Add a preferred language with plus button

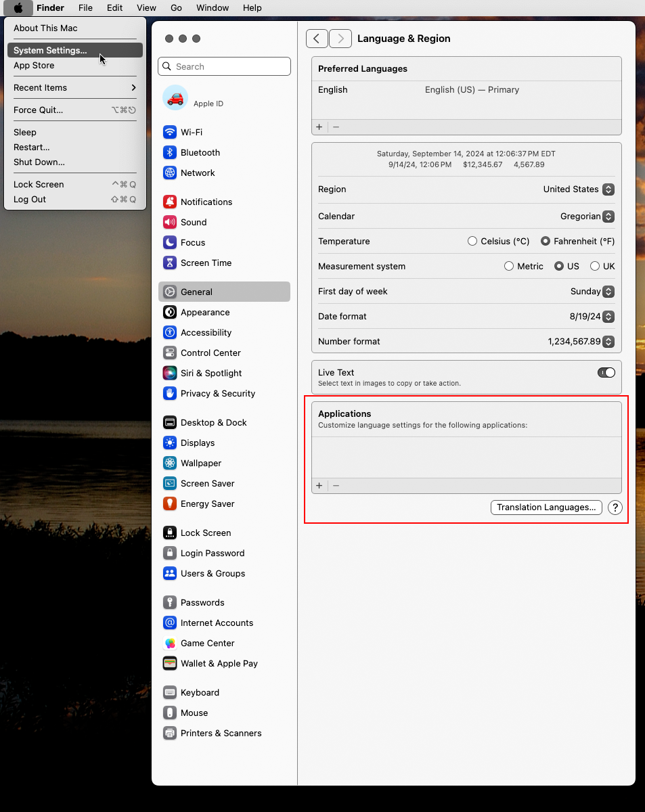(x=319, y=127)
